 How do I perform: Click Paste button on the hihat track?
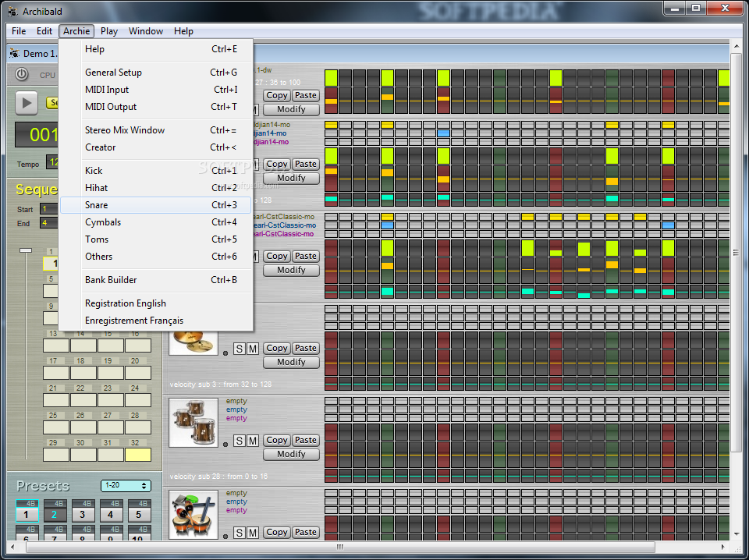305,164
